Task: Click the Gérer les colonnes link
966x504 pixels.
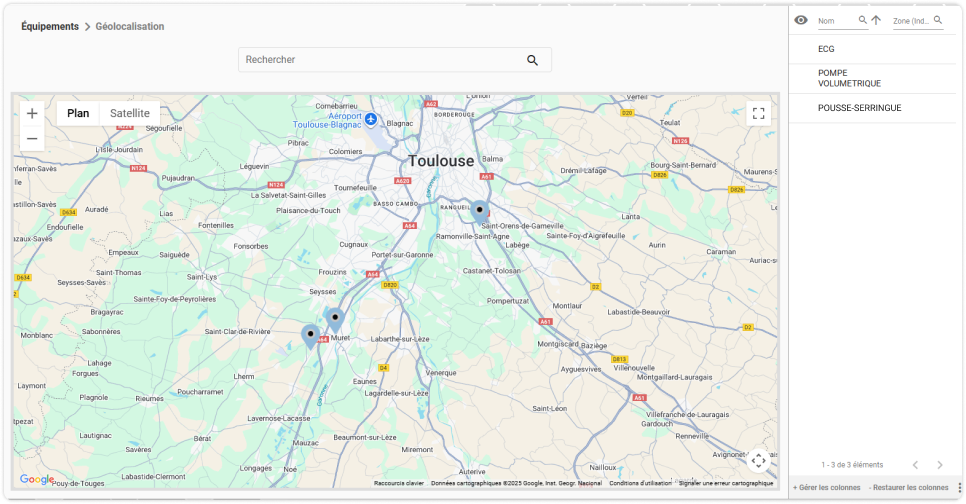Action: click(x=827, y=487)
